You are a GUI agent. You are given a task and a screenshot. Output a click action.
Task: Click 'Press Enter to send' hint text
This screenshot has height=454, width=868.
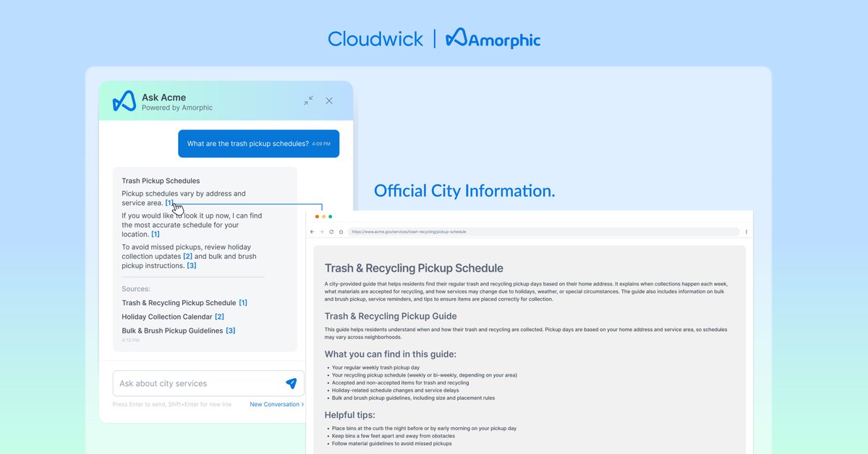(x=172, y=404)
